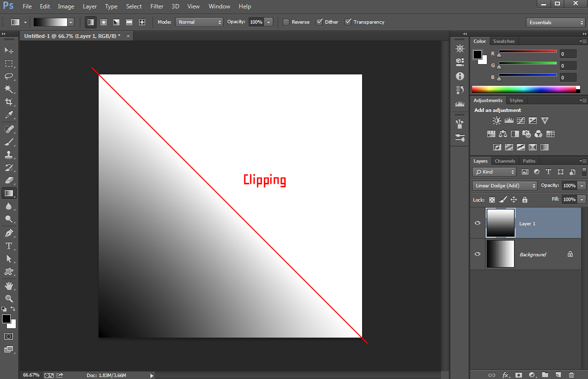The height and width of the screenshot is (379, 588).
Task: Select the Move tool
Action: [8, 50]
